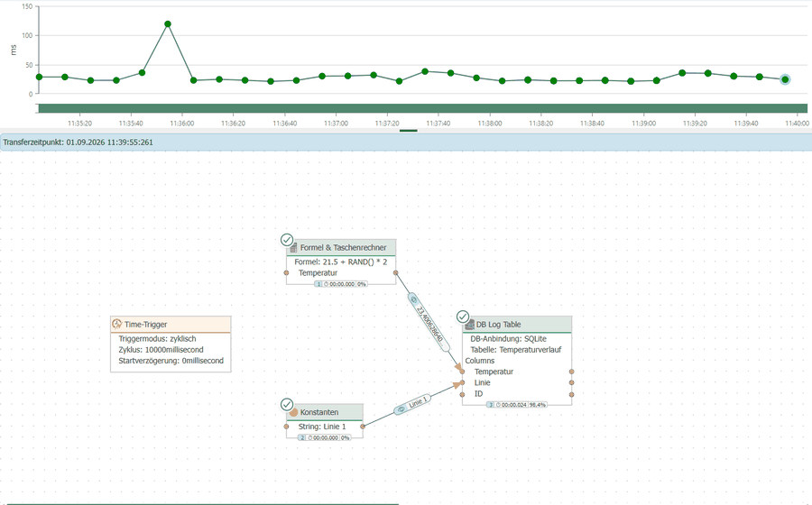The width and height of the screenshot is (812, 505).
Task: Click the 'Startverzögerung: 0millisecond' text
Action: click(171, 361)
